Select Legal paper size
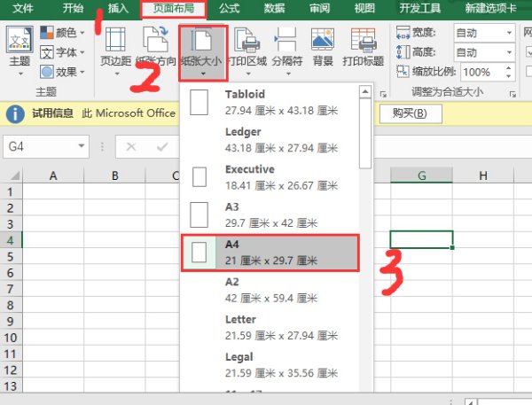The width and height of the screenshot is (532, 405). (270, 366)
